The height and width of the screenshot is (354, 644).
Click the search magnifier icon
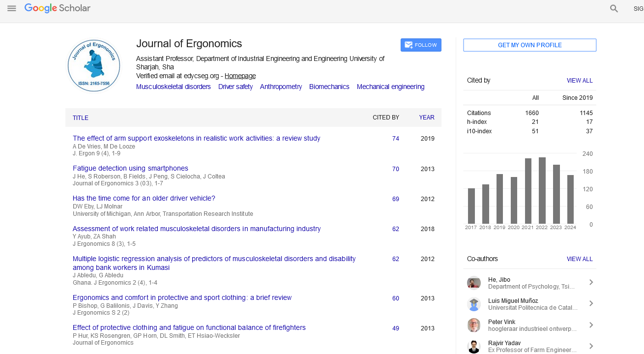tap(614, 8)
